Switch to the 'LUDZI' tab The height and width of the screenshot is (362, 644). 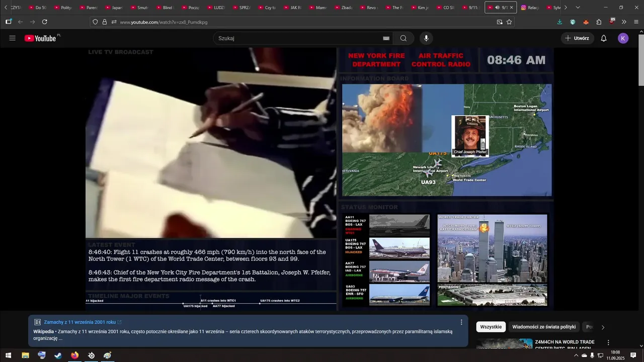tap(216, 8)
